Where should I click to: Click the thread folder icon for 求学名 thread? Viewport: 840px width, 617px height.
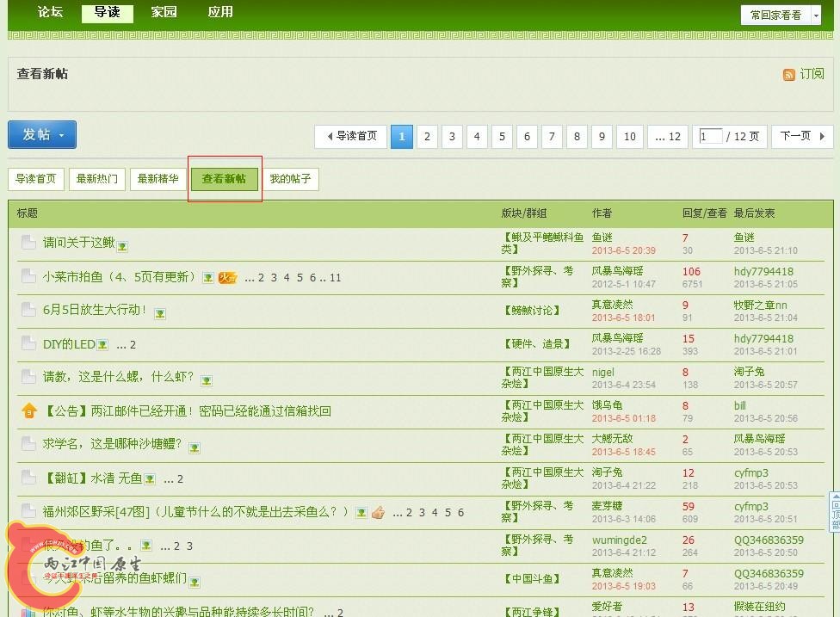pyautogui.click(x=29, y=445)
